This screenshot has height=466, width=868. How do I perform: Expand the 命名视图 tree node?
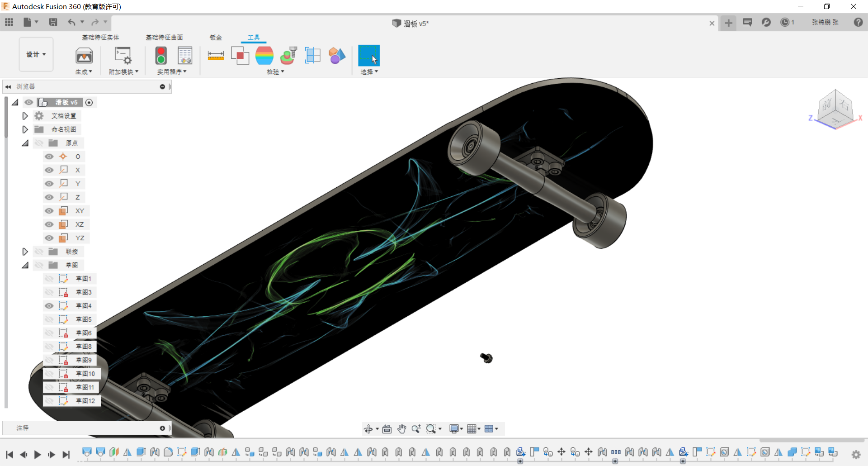(x=25, y=129)
